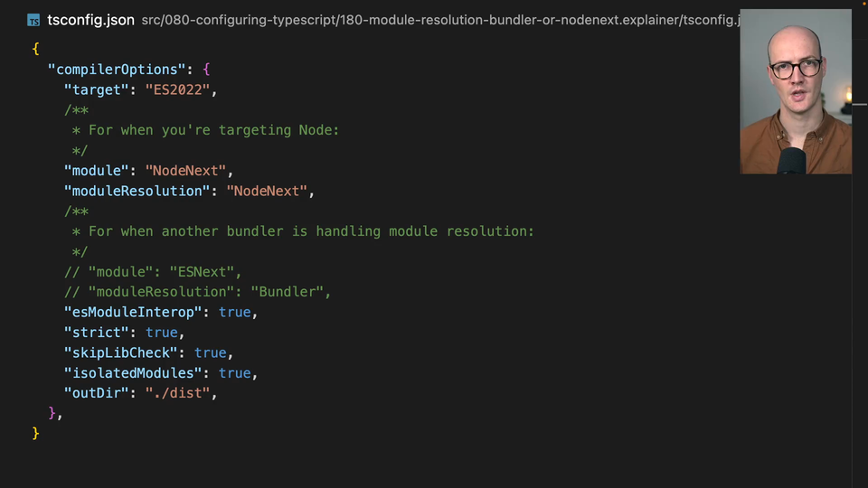
Task: Click the "target" property key
Action: [93, 89]
